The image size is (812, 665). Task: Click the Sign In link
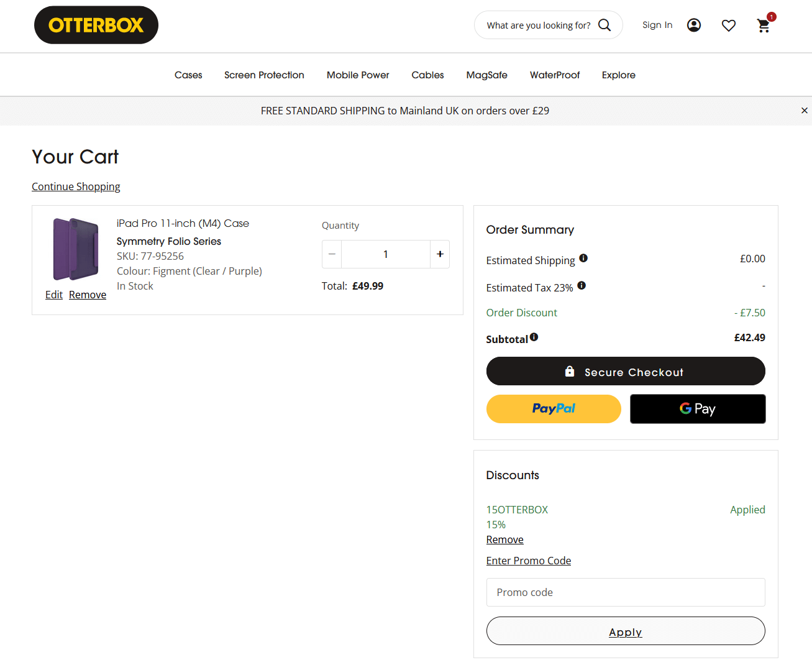pyautogui.click(x=657, y=25)
